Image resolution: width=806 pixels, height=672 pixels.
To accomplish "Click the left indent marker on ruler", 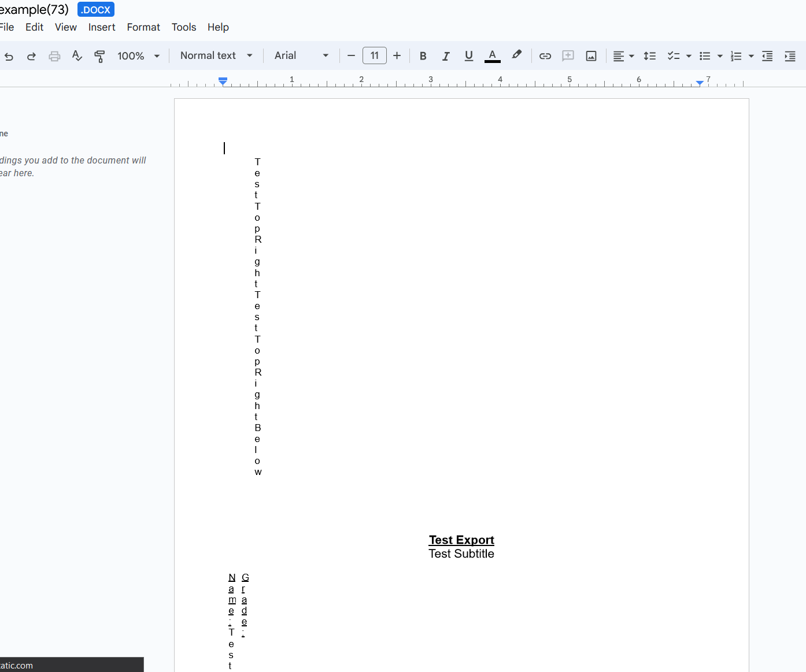I will [223, 81].
